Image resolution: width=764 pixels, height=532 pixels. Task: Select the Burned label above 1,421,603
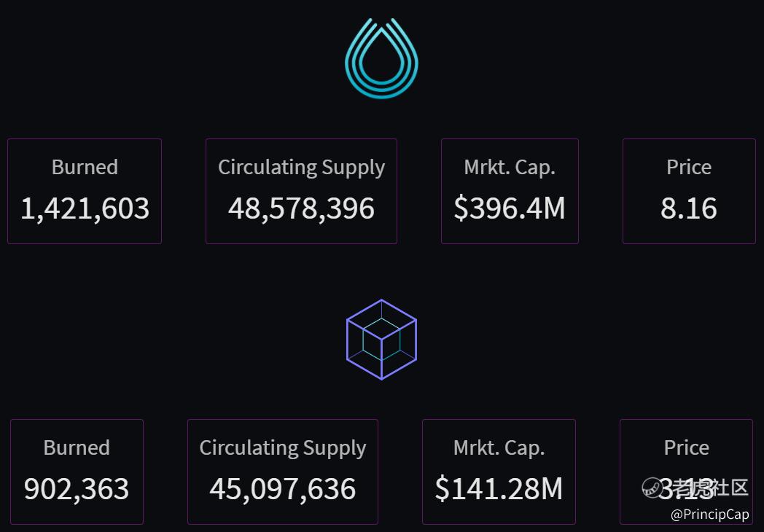(85, 167)
